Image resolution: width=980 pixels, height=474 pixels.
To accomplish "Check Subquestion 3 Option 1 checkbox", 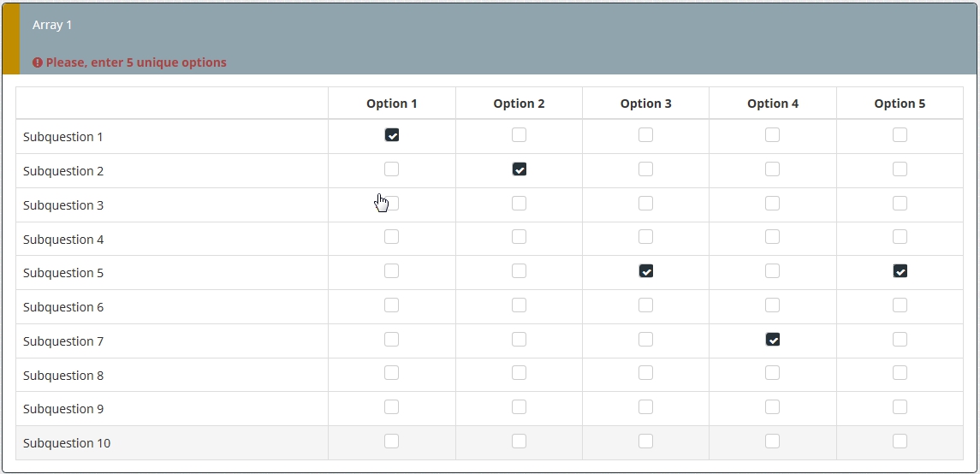I will (392, 204).
